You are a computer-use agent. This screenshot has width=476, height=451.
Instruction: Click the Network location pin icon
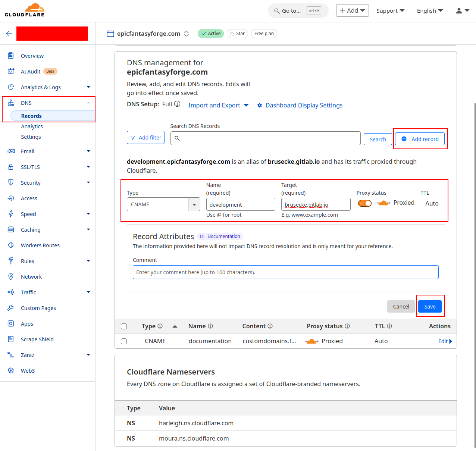point(11,276)
